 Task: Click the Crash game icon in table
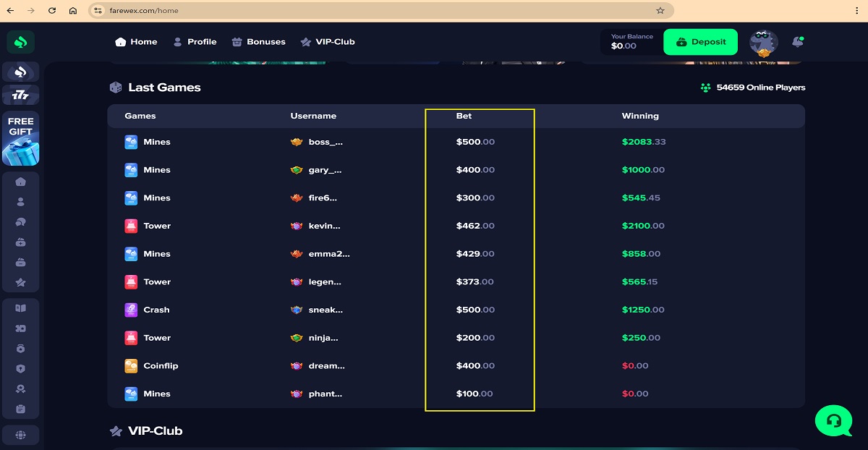point(131,310)
